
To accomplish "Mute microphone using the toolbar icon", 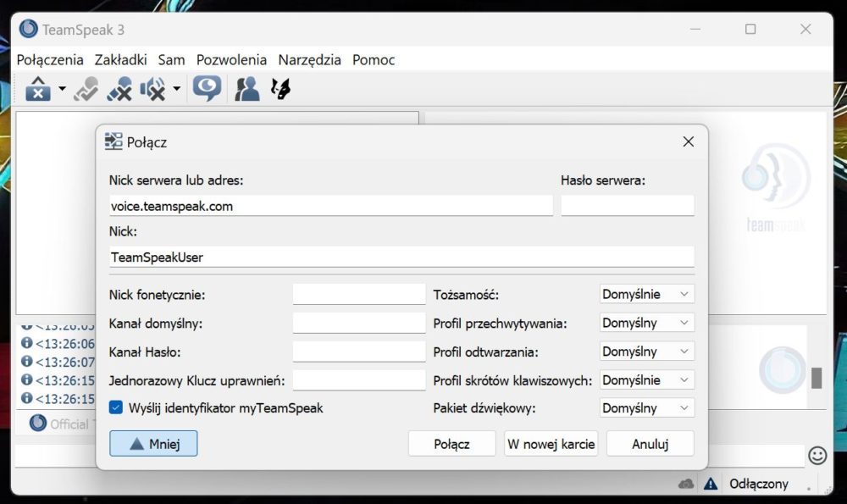I will 119,89.
